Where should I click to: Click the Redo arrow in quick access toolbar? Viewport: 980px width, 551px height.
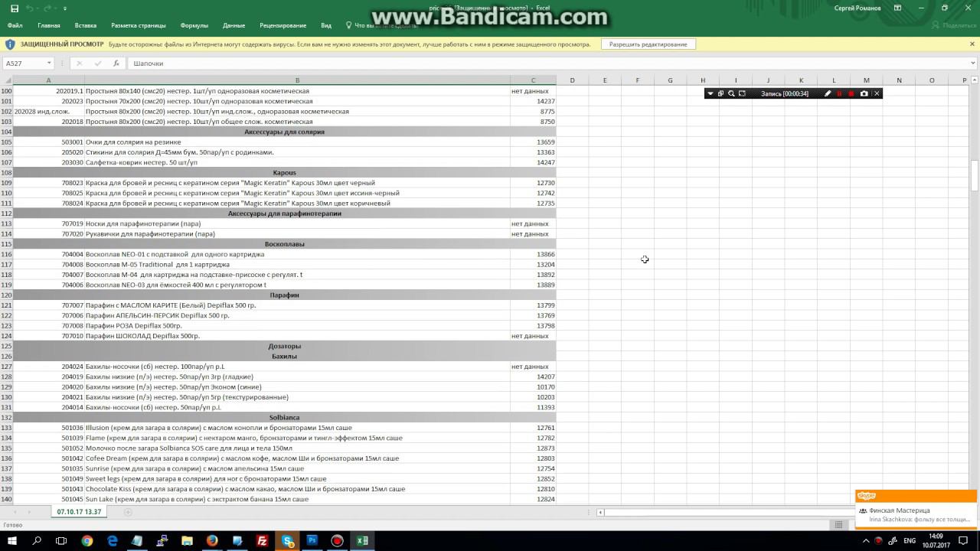click(x=48, y=8)
